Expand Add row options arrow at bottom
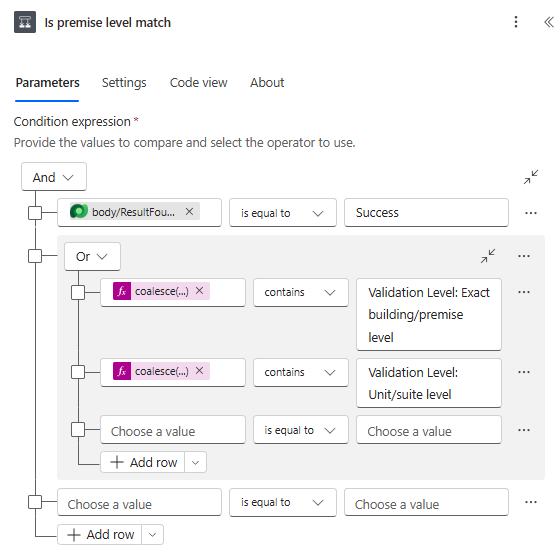Image resolution: width=554 pixels, height=560 pixels. (153, 535)
